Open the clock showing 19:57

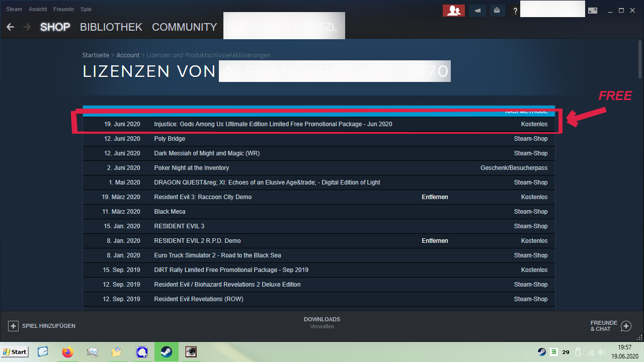(624, 352)
